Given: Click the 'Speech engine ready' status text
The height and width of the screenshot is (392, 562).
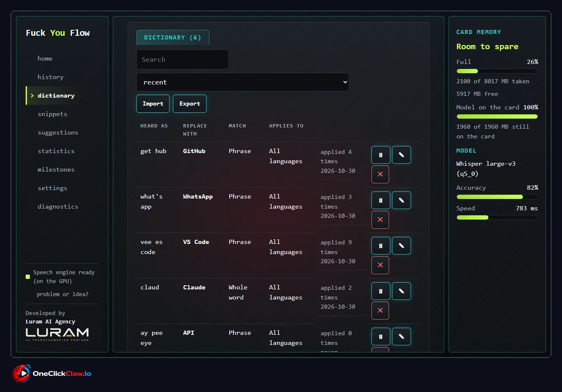Looking at the screenshot, I should (x=64, y=277).
